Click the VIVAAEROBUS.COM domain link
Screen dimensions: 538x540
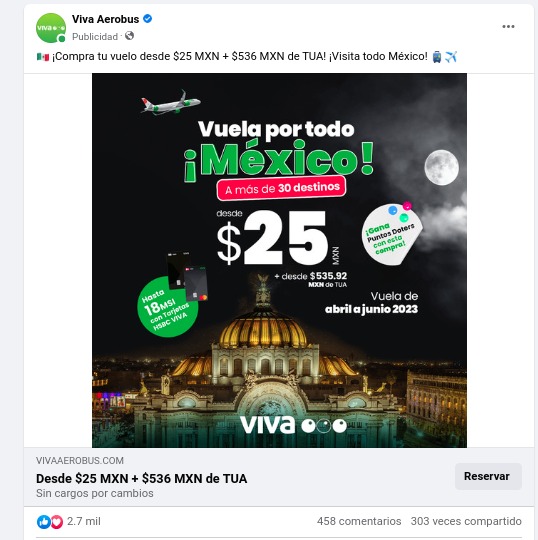pyautogui.click(x=80, y=460)
